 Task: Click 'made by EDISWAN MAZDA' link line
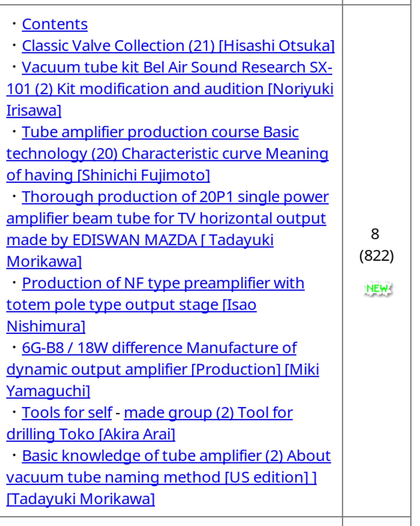coord(140,240)
